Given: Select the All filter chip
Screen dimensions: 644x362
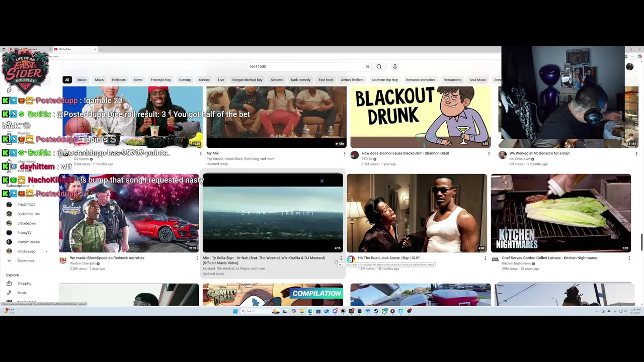Looking at the screenshot, I should pyautogui.click(x=67, y=80).
